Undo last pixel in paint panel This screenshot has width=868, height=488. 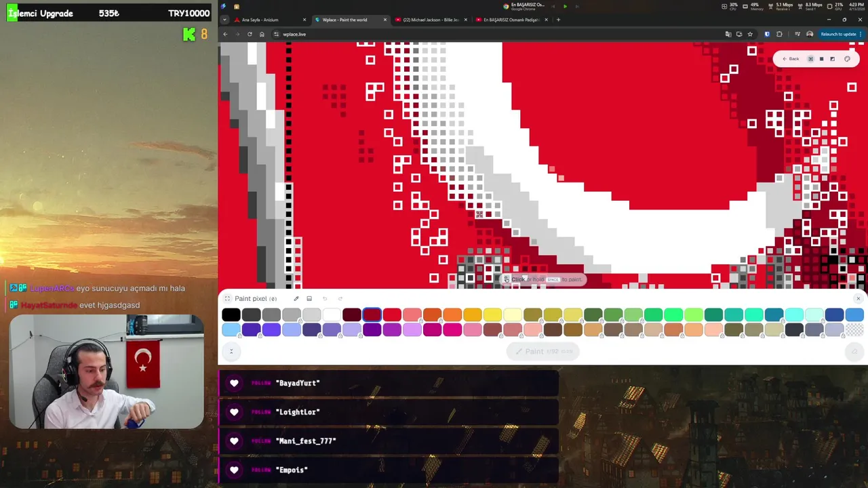point(325,298)
